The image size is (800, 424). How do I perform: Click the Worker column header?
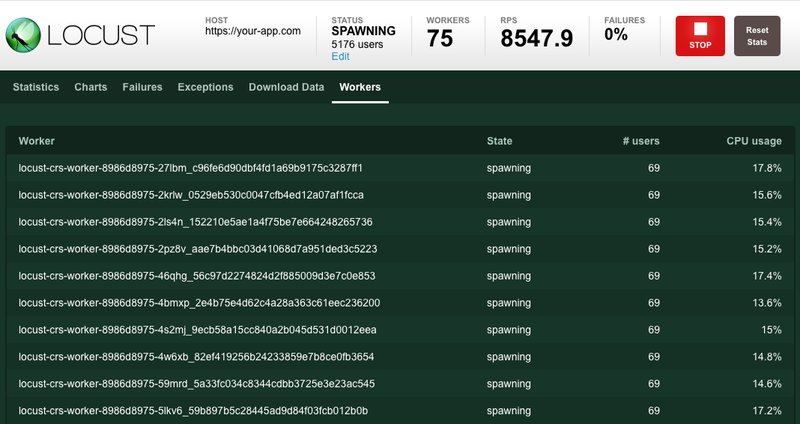pyautogui.click(x=37, y=141)
